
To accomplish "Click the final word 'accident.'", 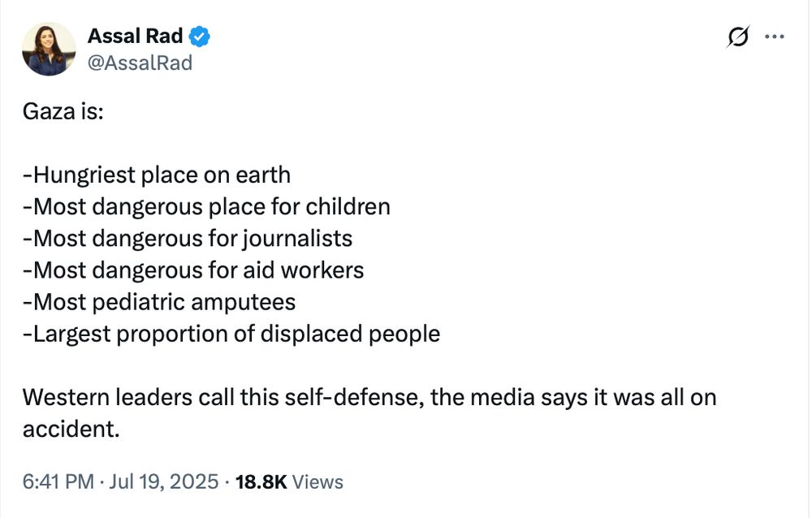I will pyautogui.click(x=71, y=429).
